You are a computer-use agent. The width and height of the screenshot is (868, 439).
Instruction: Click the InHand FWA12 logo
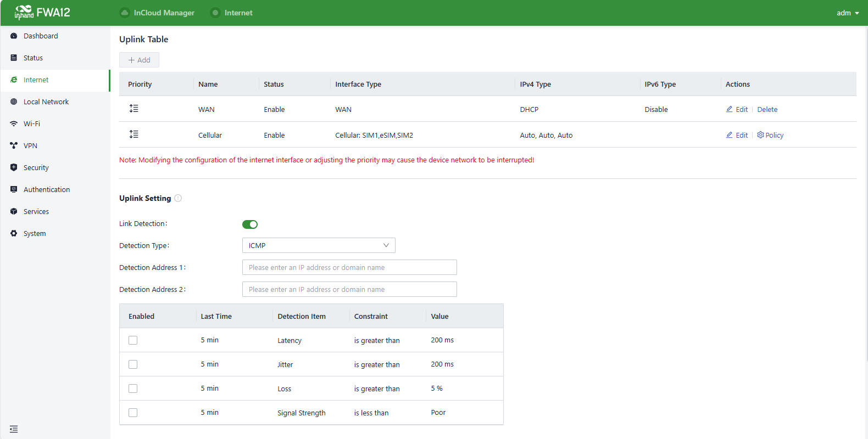point(42,12)
